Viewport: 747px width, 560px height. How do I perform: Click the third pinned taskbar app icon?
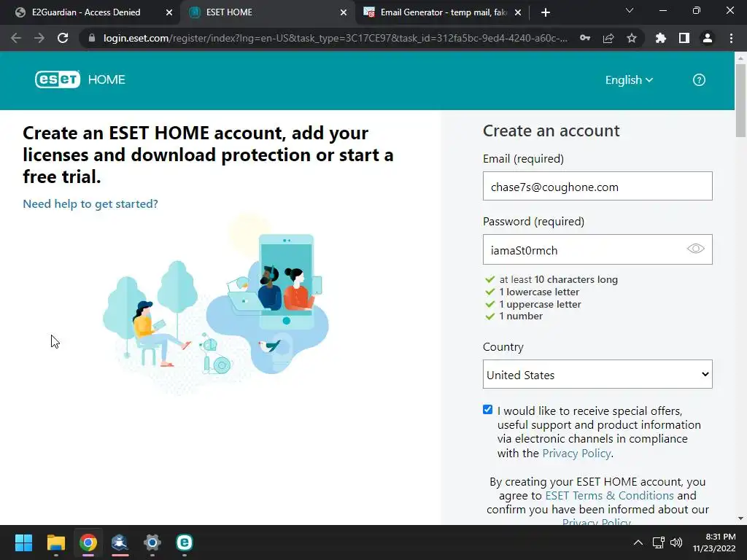click(x=88, y=542)
